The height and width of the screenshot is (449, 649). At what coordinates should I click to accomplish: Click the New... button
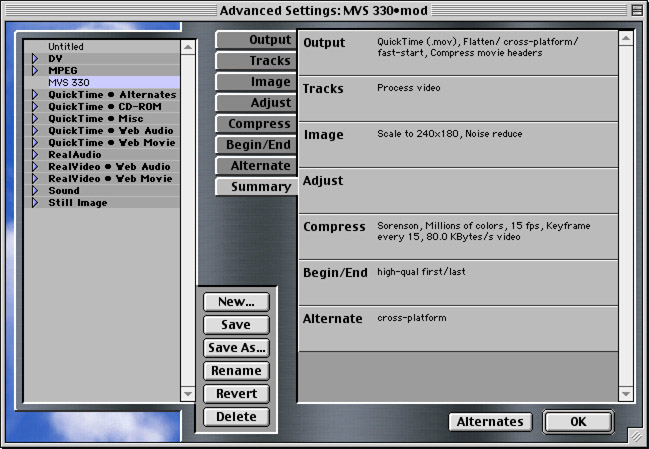[x=236, y=302]
